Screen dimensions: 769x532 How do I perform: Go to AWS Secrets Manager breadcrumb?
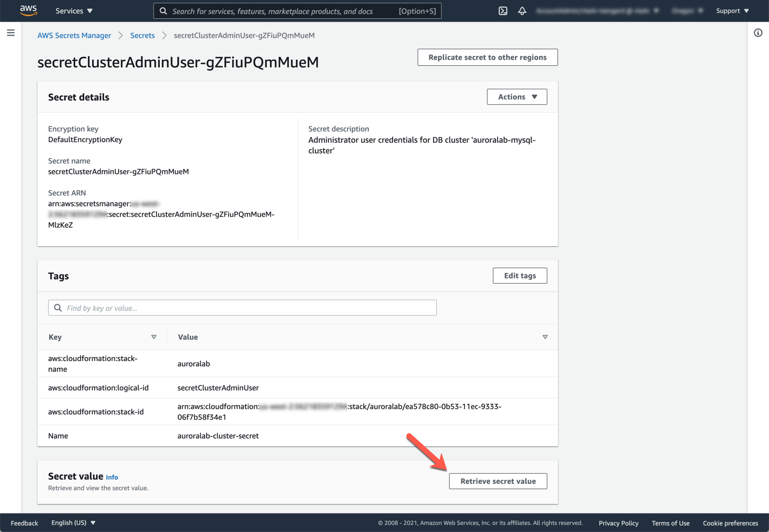pyautogui.click(x=74, y=35)
